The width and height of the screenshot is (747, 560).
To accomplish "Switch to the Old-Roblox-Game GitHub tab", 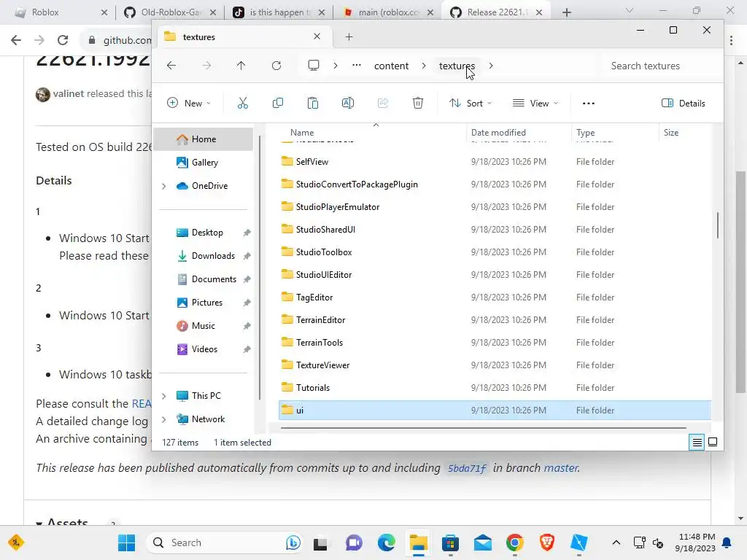I will [x=169, y=12].
